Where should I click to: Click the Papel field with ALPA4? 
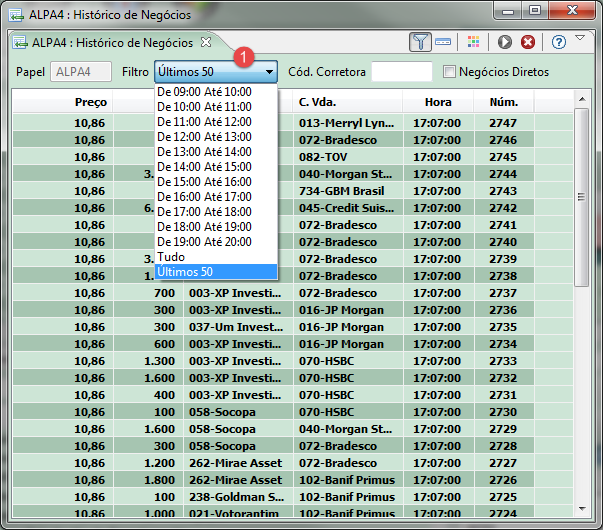pos(81,72)
